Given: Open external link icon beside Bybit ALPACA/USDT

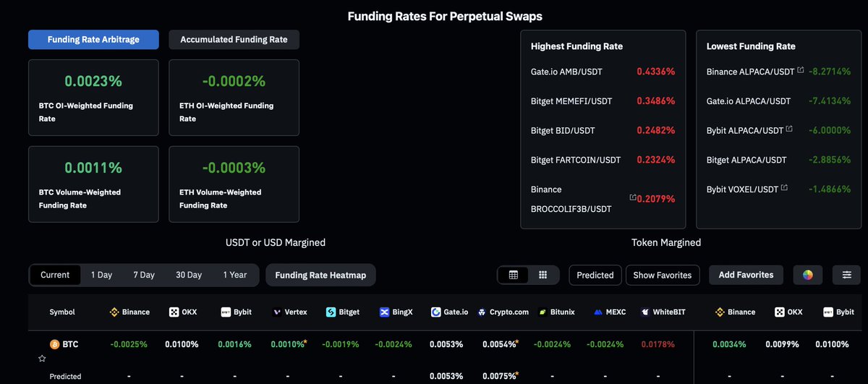Looking at the screenshot, I should [788, 129].
